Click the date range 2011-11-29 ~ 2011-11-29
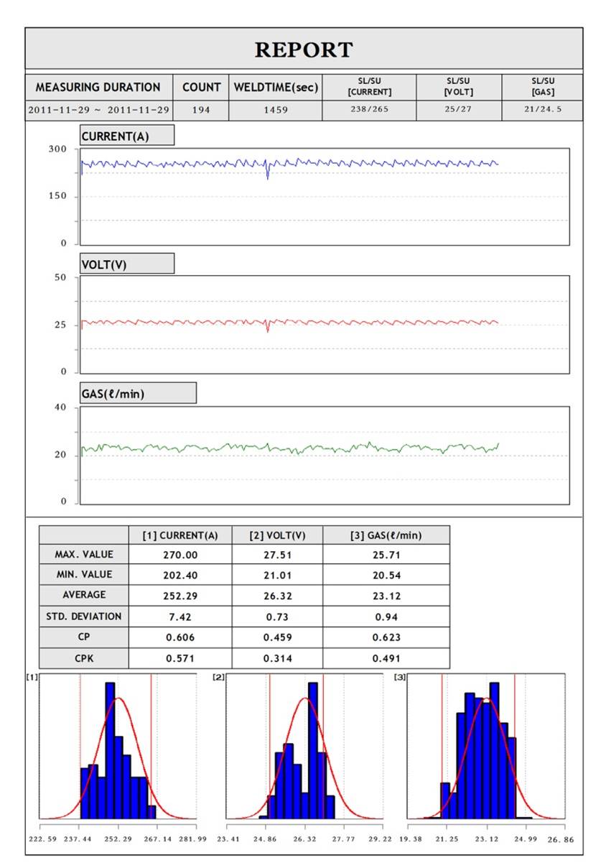 98,111
